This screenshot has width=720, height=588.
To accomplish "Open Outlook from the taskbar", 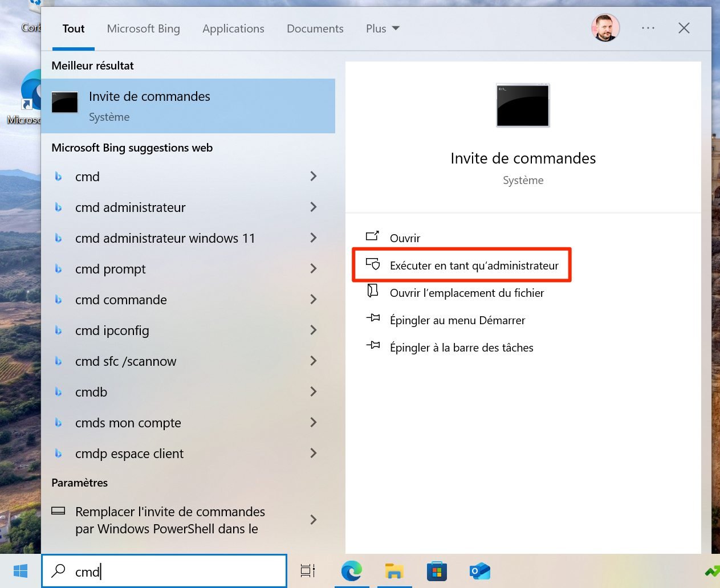I will point(479,571).
